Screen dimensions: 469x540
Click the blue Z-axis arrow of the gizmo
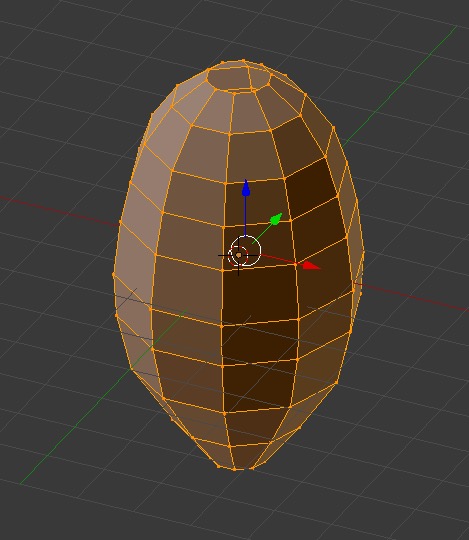(246, 188)
